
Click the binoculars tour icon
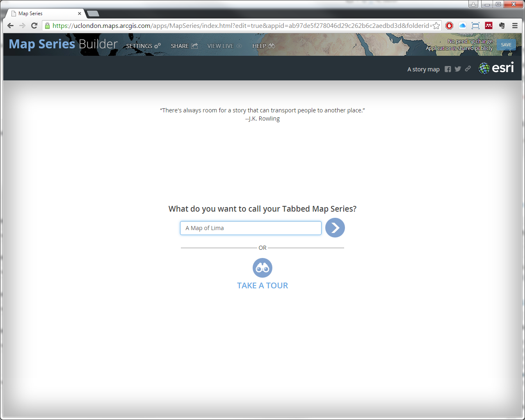[x=262, y=268]
